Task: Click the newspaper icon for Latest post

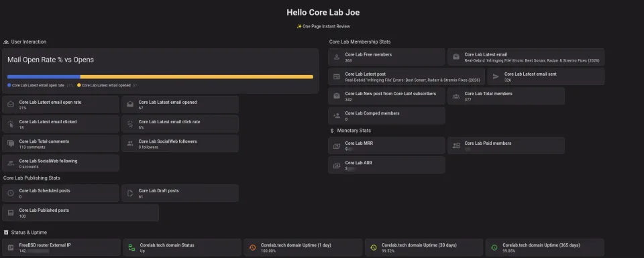Action: coord(337,76)
